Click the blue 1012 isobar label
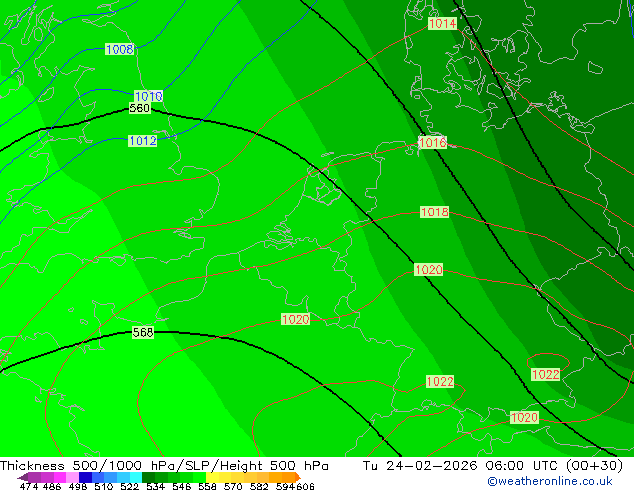 pyautogui.click(x=142, y=141)
